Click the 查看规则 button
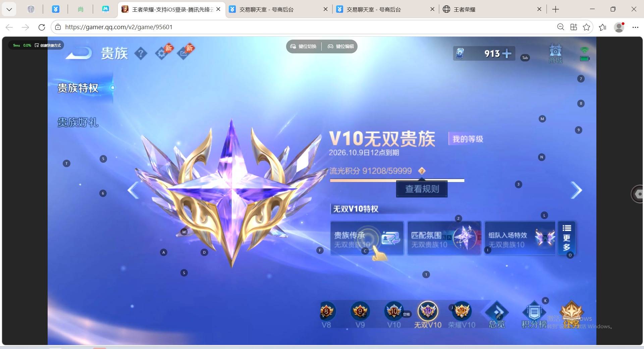This screenshot has width=644, height=349. point(422,189)
